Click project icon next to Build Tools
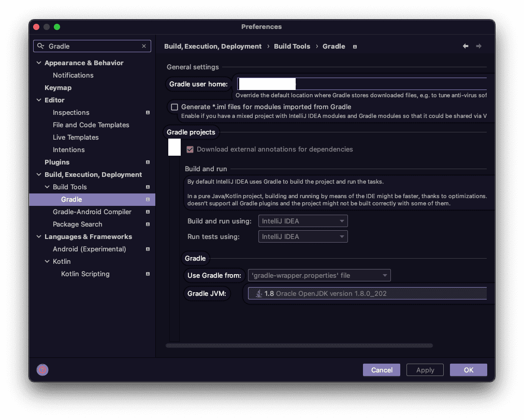The image size is (524, 420). tap(148, 187)
